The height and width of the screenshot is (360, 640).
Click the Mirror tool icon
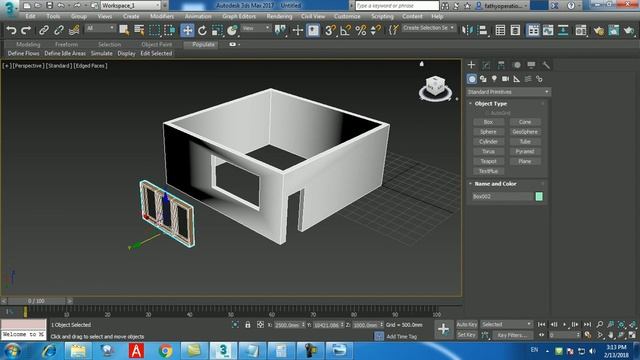(x=467, y=30)
